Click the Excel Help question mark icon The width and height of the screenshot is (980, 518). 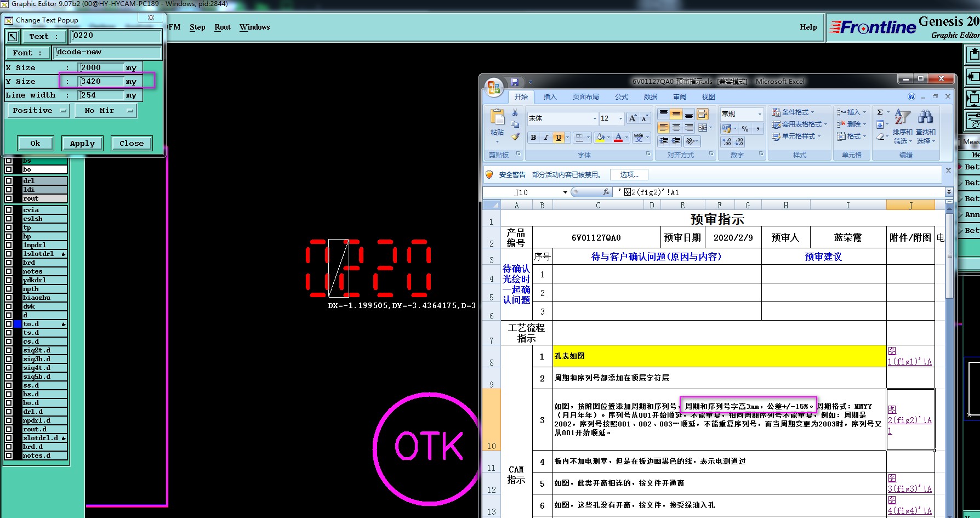pyautogui.click(x=911, y=96)
